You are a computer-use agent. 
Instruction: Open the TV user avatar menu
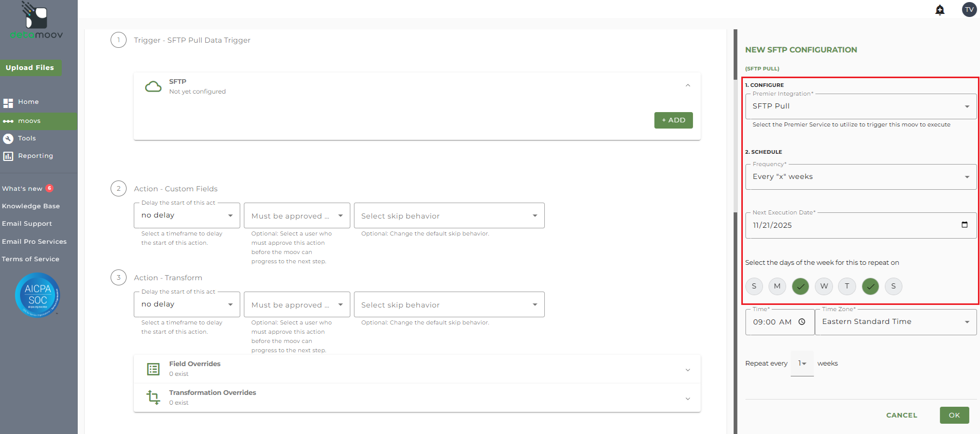tap(969, 9)
